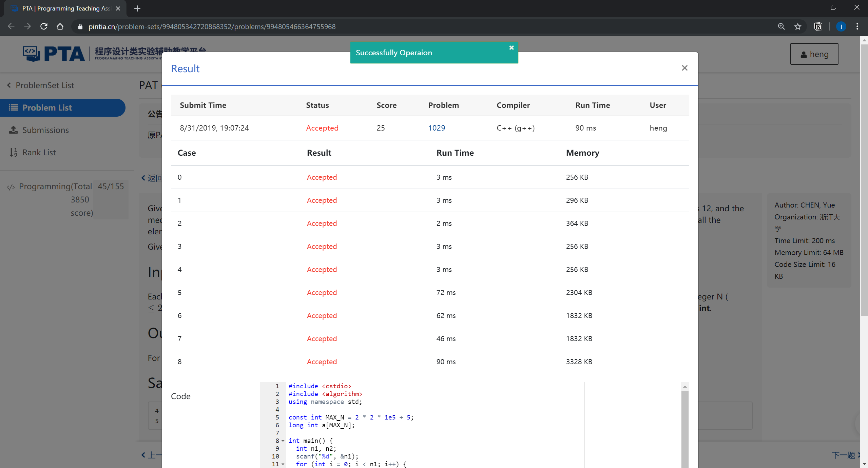The width and height of the screenshot is (868, 468).
Task: Open the Notion extension icon
Action: [x=818, y=26]
